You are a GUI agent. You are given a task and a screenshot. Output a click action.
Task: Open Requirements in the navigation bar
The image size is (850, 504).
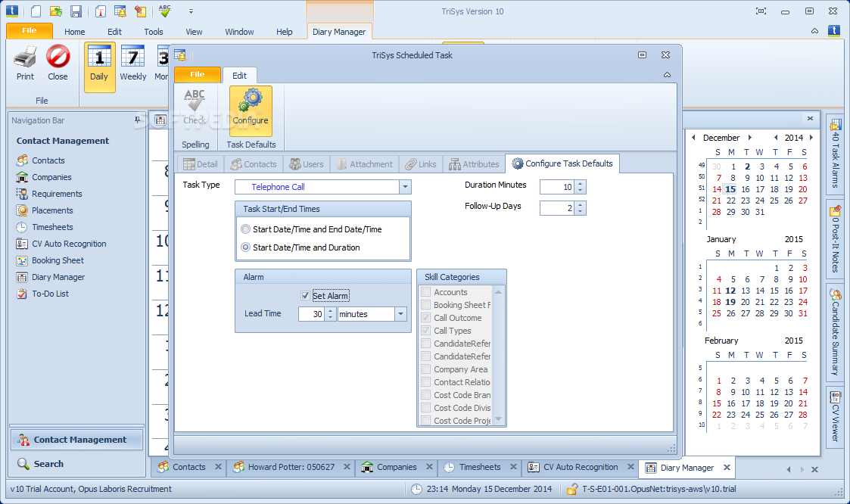[57, 194]
